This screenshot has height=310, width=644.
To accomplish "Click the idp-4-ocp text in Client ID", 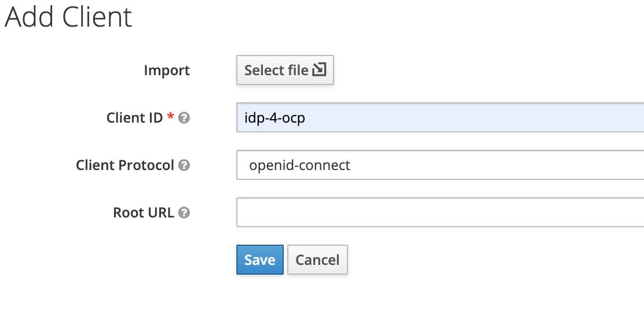I will tap(275, 118).
